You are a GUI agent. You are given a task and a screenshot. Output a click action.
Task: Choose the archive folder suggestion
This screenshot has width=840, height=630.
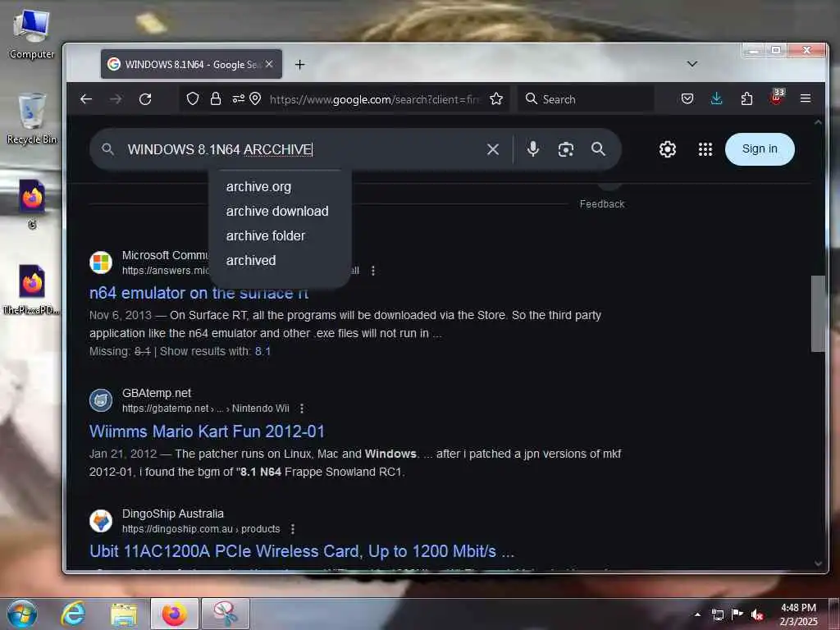pyautogui.click(x=265, y=235)
